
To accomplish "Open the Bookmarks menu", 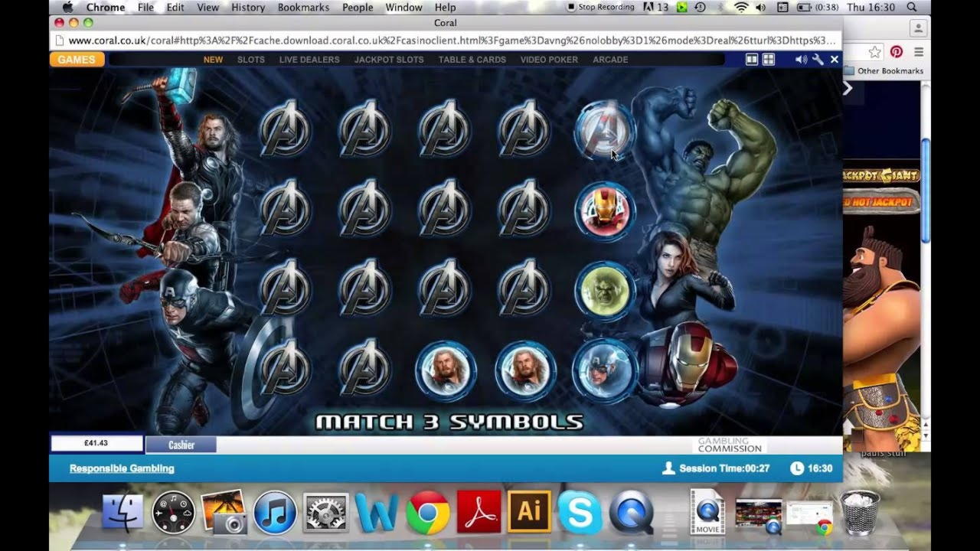I will (x=303, y=7).
